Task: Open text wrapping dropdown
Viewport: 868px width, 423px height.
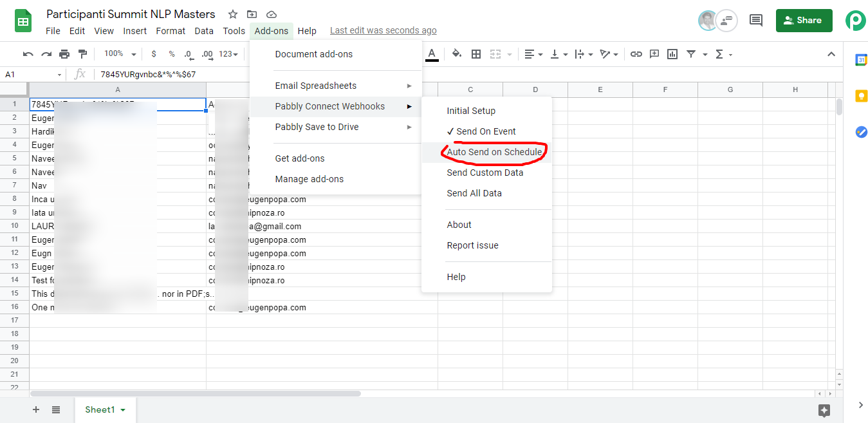Action: point(583,54)
